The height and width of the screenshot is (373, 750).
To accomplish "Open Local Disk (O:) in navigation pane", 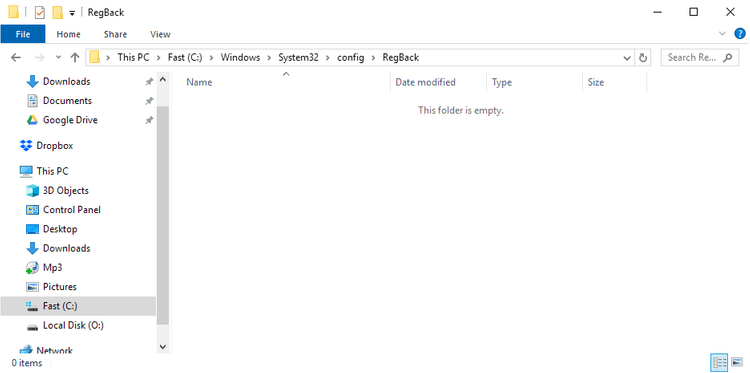I will (73, 326).
